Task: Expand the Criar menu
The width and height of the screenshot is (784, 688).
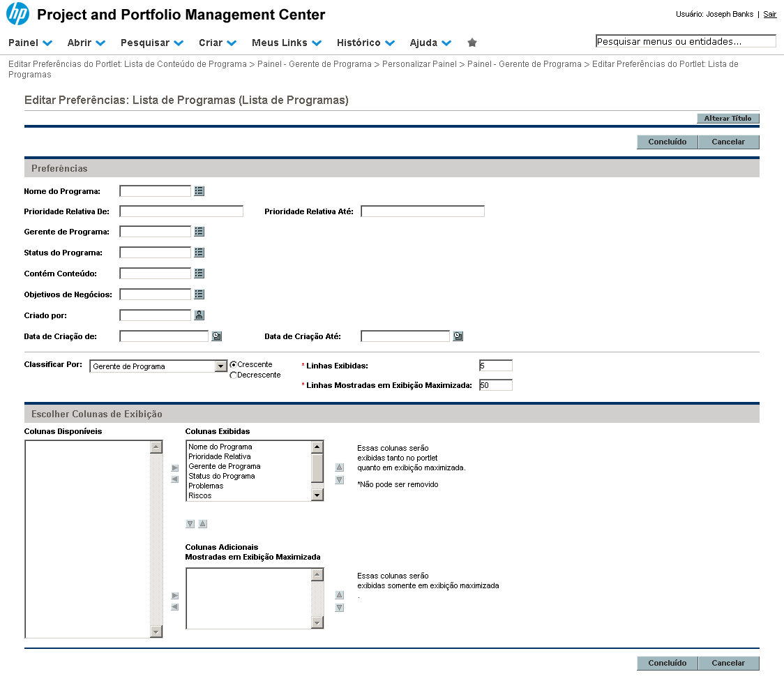Action: (x=217, y=43)
